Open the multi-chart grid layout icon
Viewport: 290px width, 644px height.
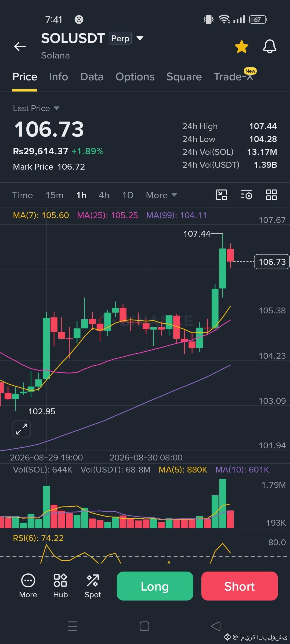click(271, 195)
